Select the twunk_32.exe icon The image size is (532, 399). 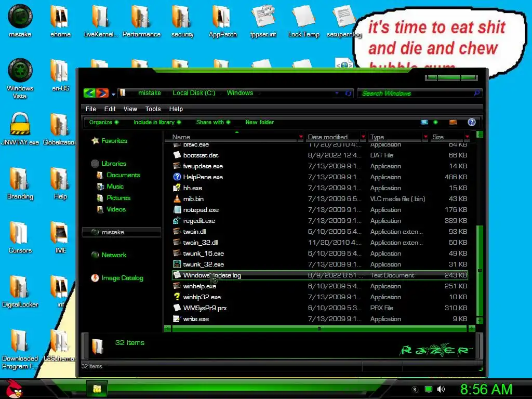tap(177, 264)
